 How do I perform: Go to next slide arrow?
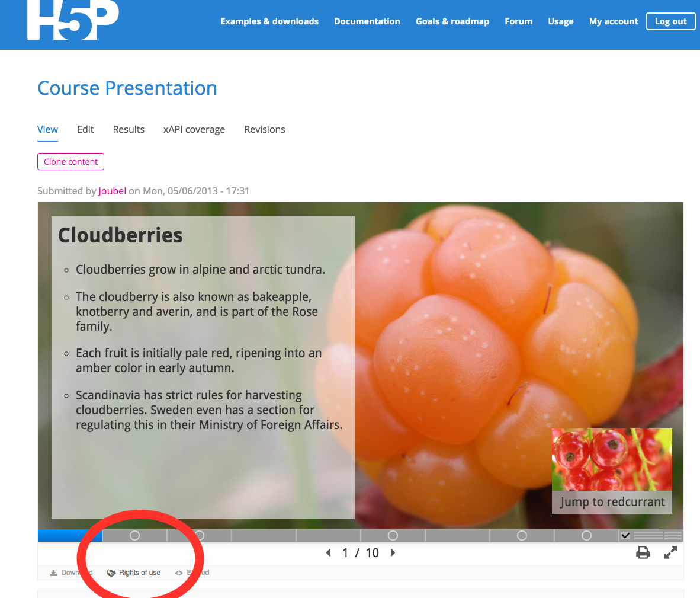click(x=393, y=553)
